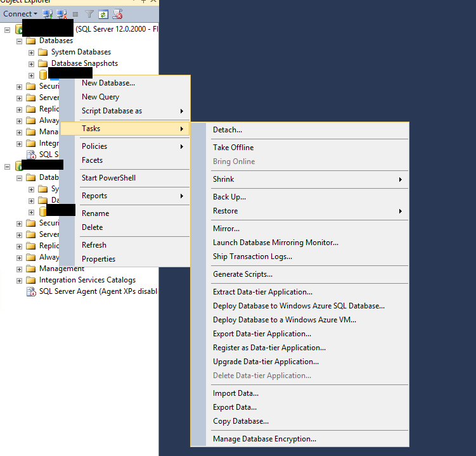Click Extract Data-tier Application...
476x456 pixels.
click(x=300, y=292)
